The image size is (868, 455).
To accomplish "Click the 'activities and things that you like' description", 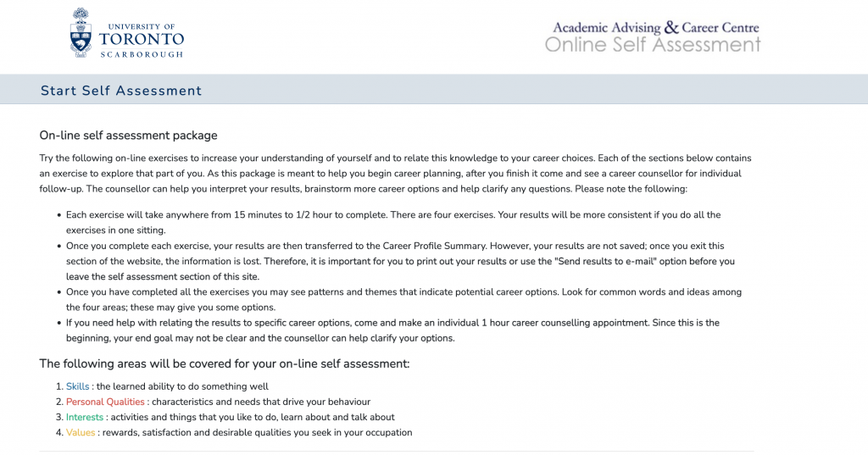I will tap(253, 417).
